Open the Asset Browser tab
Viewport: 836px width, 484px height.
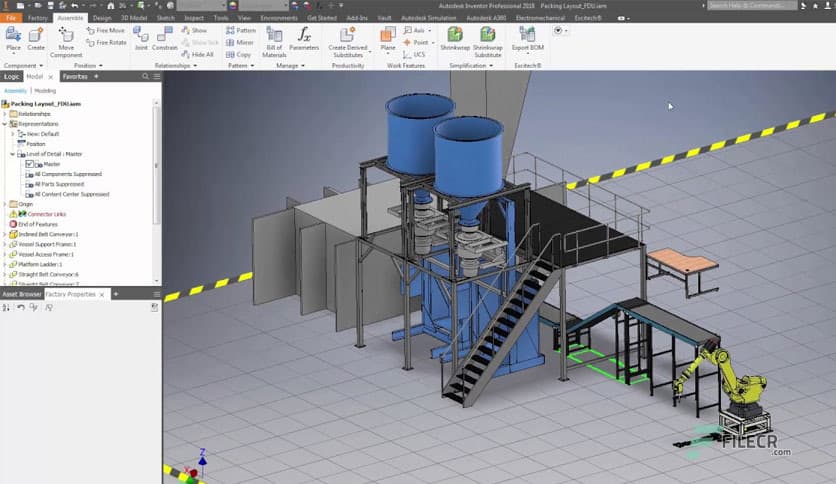(21, 294)
